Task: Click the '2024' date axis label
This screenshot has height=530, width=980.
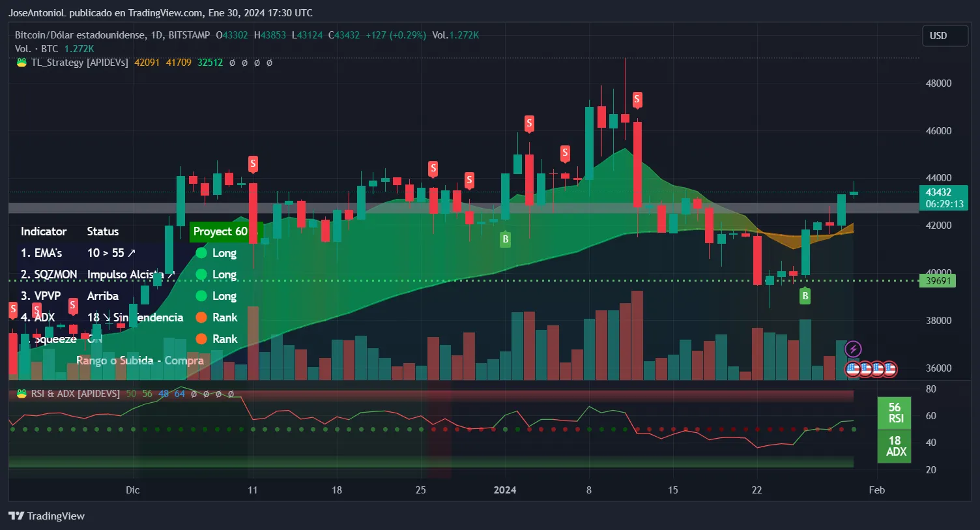Action: point(505,490)
